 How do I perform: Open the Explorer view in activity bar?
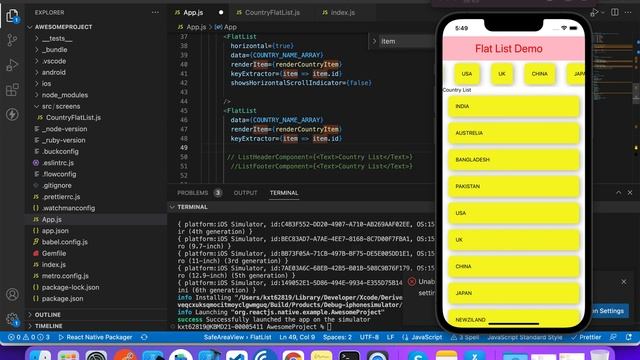(x=12, y=16)
